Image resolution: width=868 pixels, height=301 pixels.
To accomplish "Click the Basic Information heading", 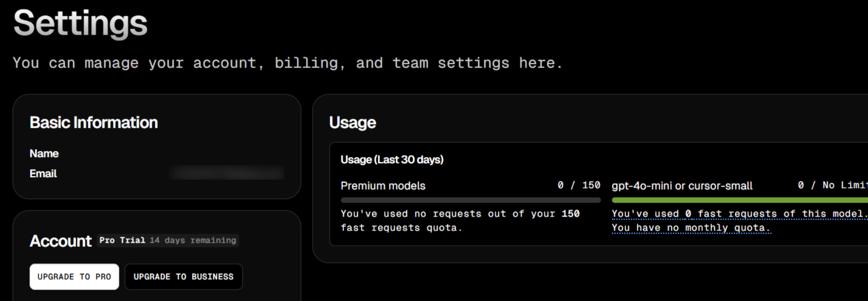I will [94, 123].
